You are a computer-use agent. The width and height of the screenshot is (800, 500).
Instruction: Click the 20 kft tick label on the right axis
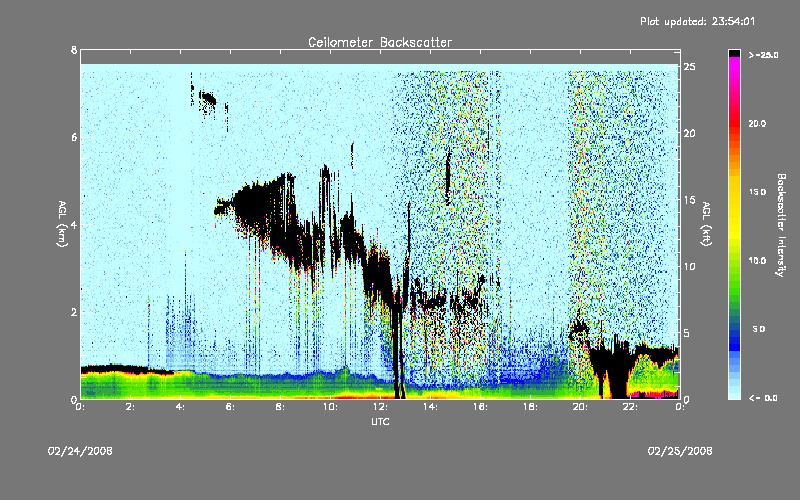pyautogui.click(x=689, y=133)
